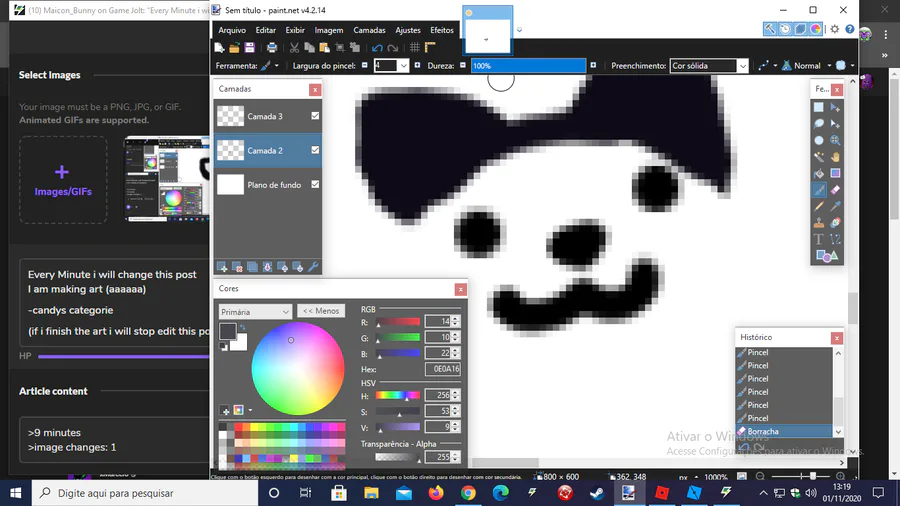Click Images/GIFs upload button on Game Jolt
Image resolution: width=900 pixels, height=506 pixels.
click(x=63, y=180)
